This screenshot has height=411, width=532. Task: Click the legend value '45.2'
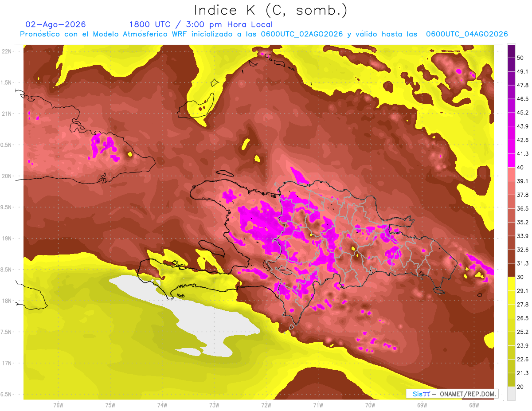pyautogui.click(x=522, y=113)
